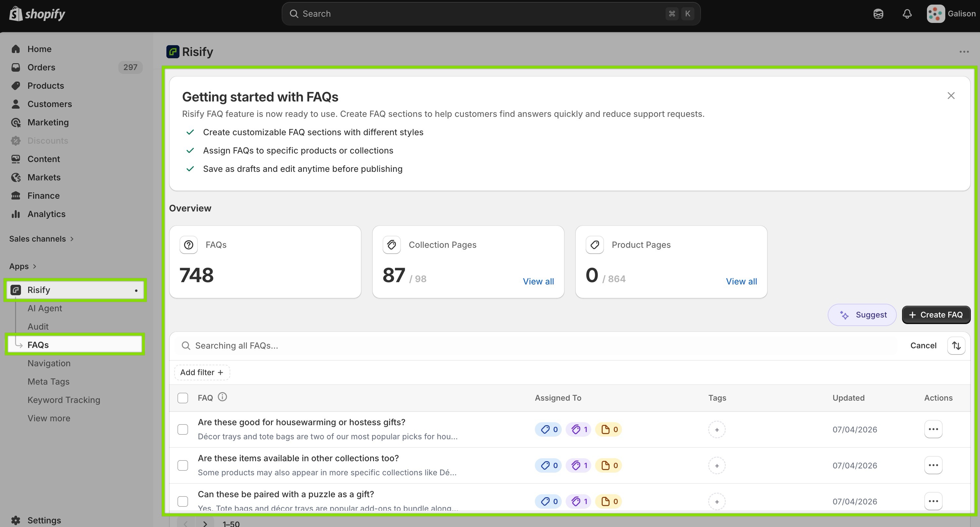Image resolution: width=980 pixels, height=527 pixels.
Task: Open Settings at sidebar bottom
Action: 44,520
